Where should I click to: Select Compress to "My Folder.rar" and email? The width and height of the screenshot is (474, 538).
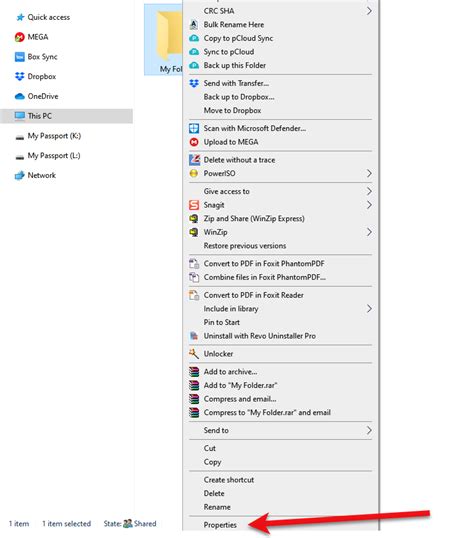pyautogui.click(x=267, y=412)
